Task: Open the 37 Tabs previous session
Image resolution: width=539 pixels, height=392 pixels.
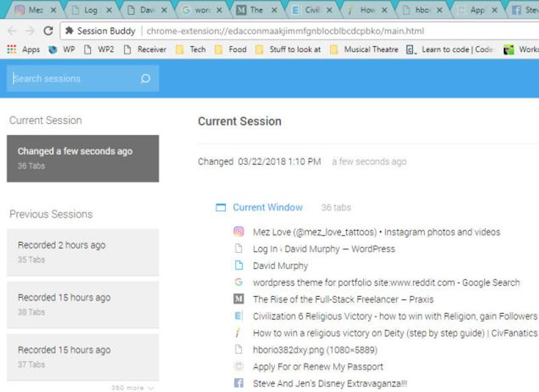Action: [x=83, y=357]
